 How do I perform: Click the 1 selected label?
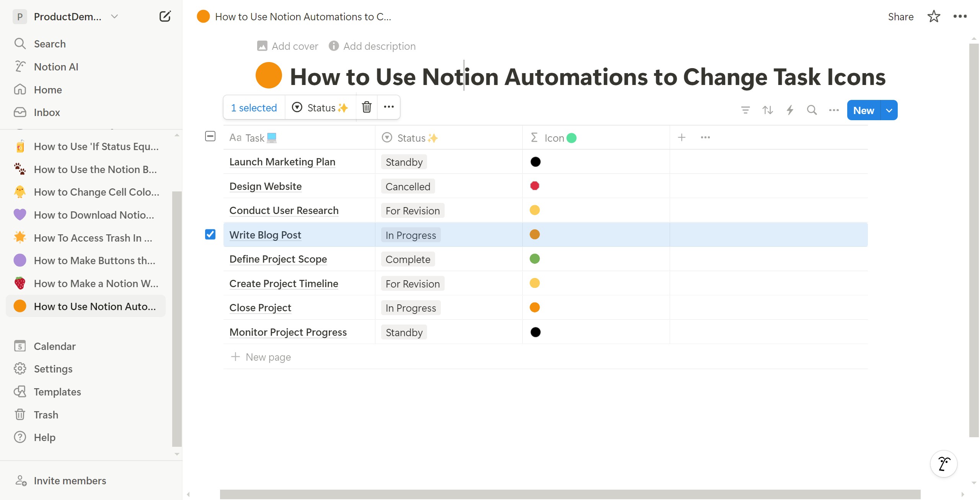pos(254,108)
